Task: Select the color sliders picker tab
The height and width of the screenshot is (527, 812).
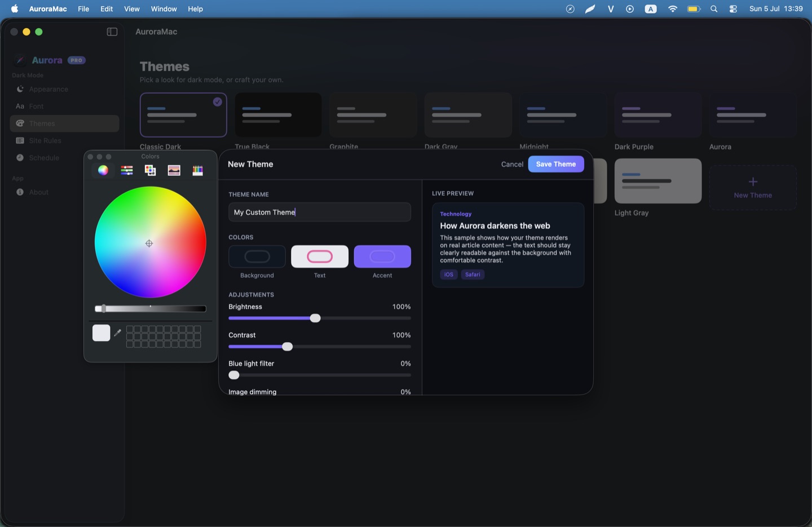Action: (127, 170)
